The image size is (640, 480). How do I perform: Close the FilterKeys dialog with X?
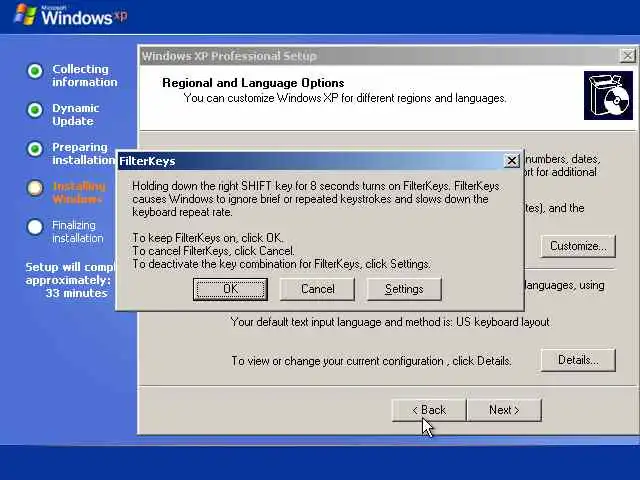tap(511, 161)
